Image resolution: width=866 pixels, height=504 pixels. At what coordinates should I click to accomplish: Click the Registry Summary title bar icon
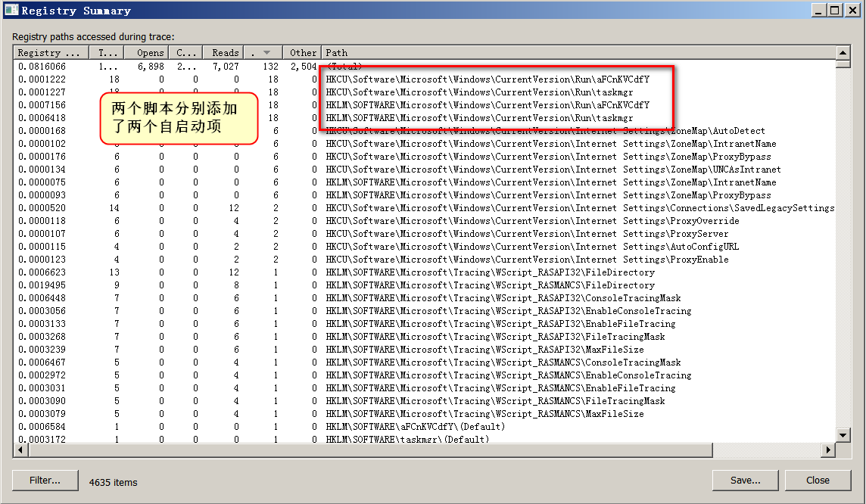(11, 10)
